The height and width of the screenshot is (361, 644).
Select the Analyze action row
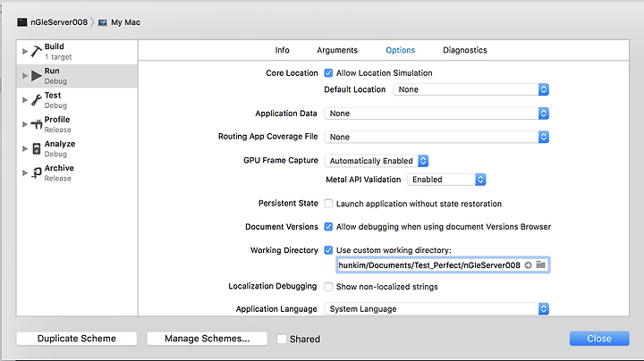coord(77,148)
